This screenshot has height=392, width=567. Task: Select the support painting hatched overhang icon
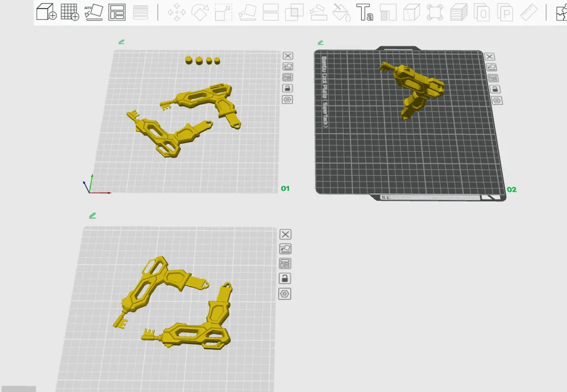(388, 12)
